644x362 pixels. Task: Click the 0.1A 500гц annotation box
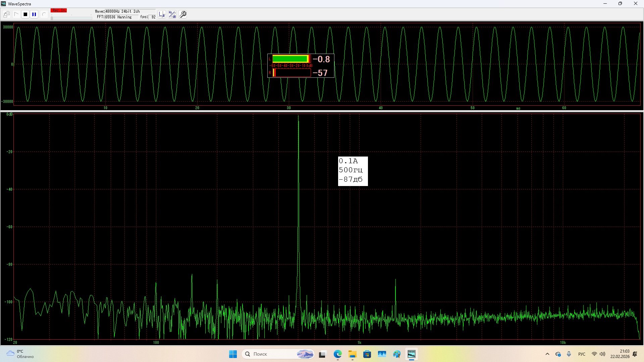click(353, 171)
